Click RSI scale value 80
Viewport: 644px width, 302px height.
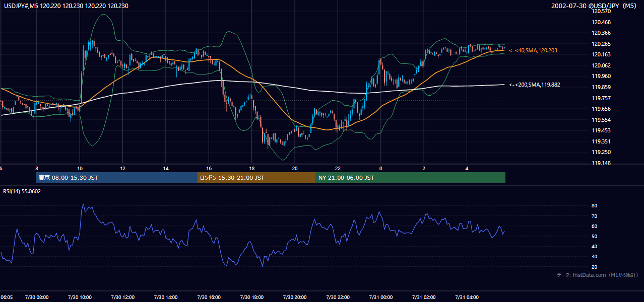tap(595, 206)
